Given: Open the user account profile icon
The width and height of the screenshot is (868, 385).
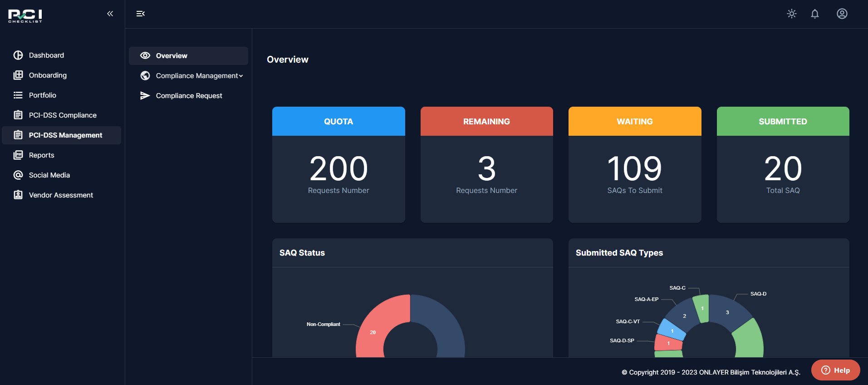Looking at the screenshot, I should point(842,14).
